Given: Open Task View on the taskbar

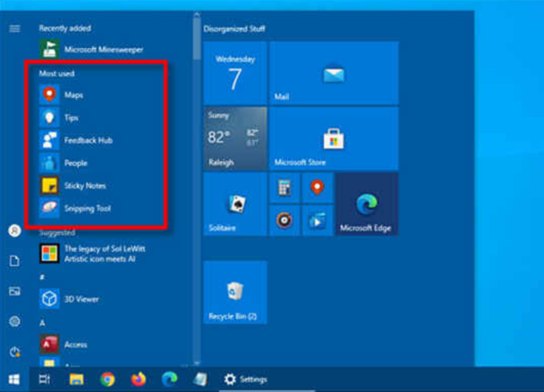Looking at the screenshot, I should coord(45,379).
